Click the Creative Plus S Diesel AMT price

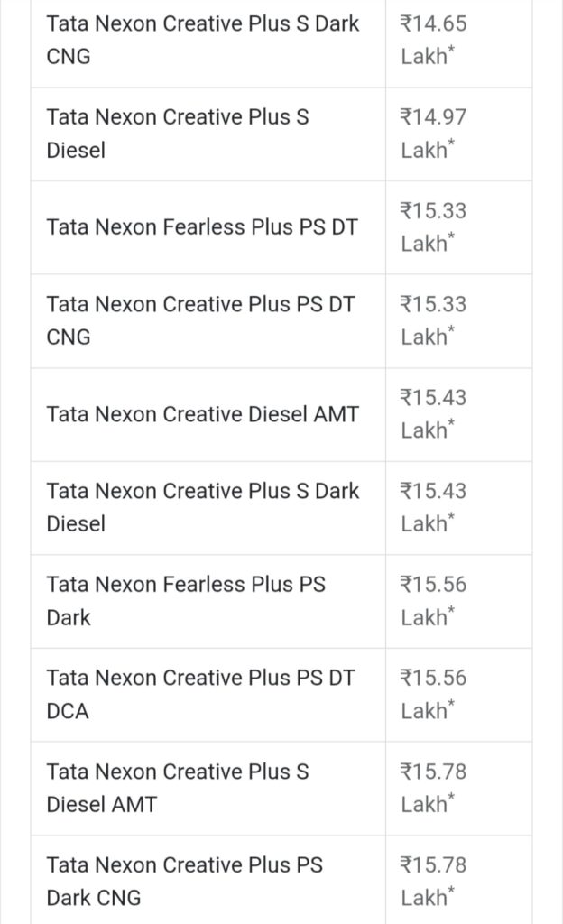point(434,788)
